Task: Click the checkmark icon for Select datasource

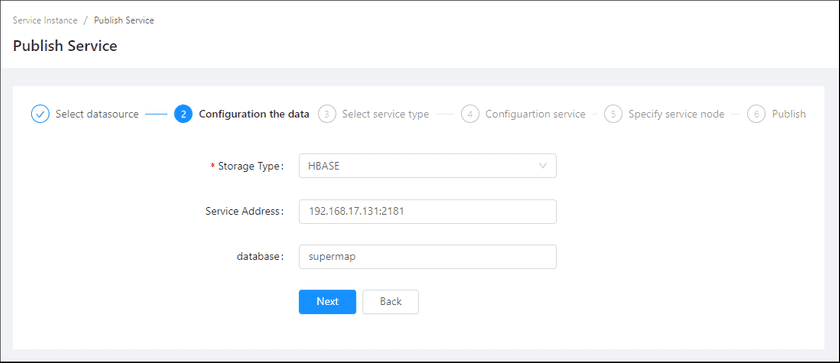Action: (x=40, y=114)
